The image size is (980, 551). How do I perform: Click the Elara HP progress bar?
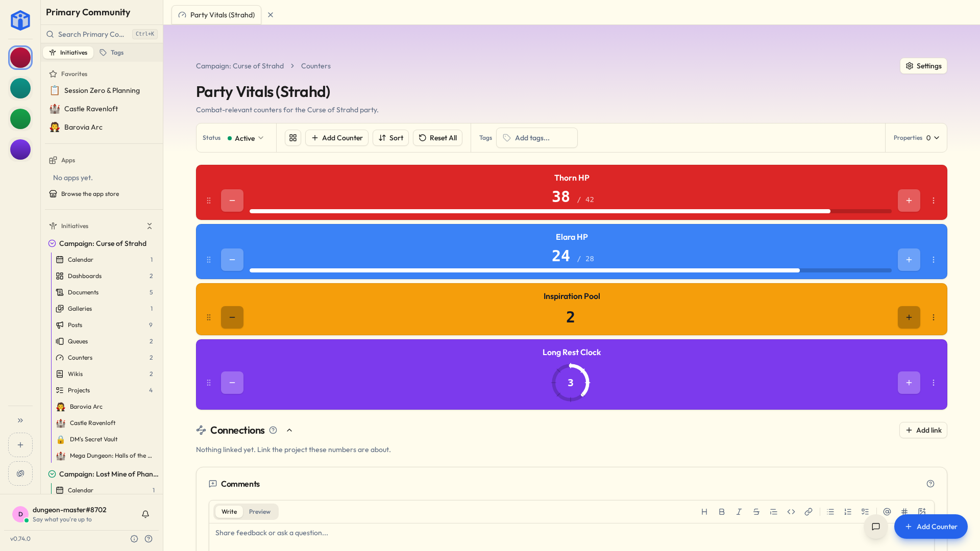coord(571,270)
